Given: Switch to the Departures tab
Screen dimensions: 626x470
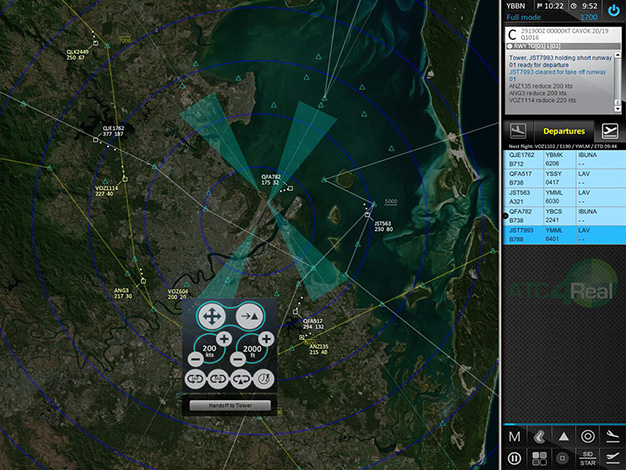Looking at the screenshot, I should tap(562, 131).
